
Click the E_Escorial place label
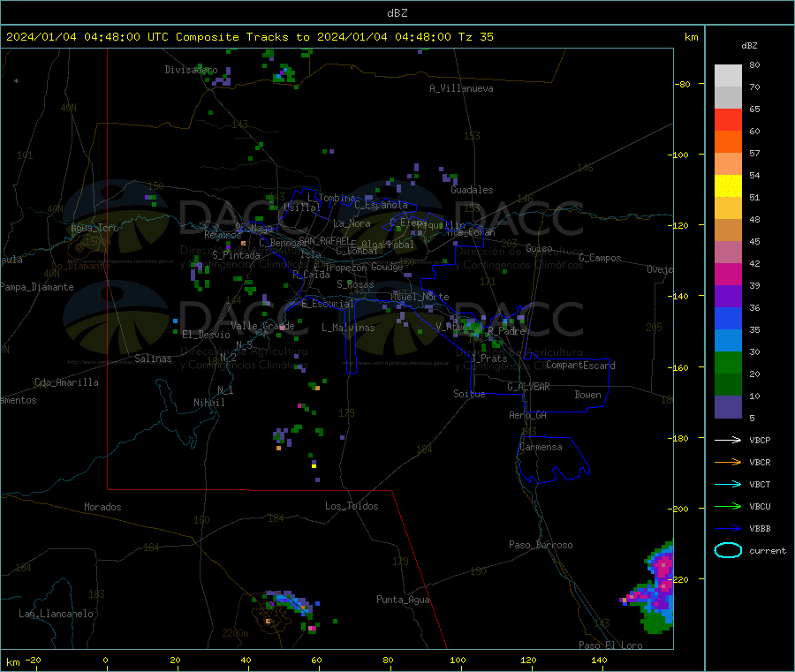click(x=328, y=304)
